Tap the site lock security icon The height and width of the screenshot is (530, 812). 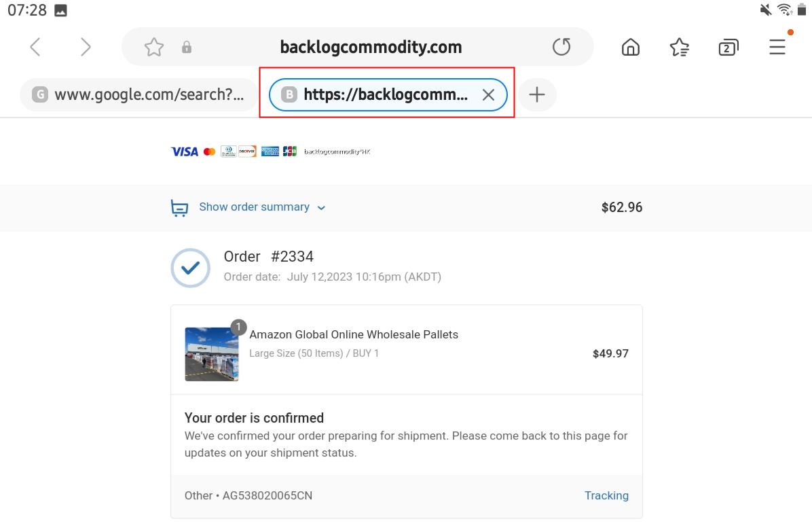point(187,47)
